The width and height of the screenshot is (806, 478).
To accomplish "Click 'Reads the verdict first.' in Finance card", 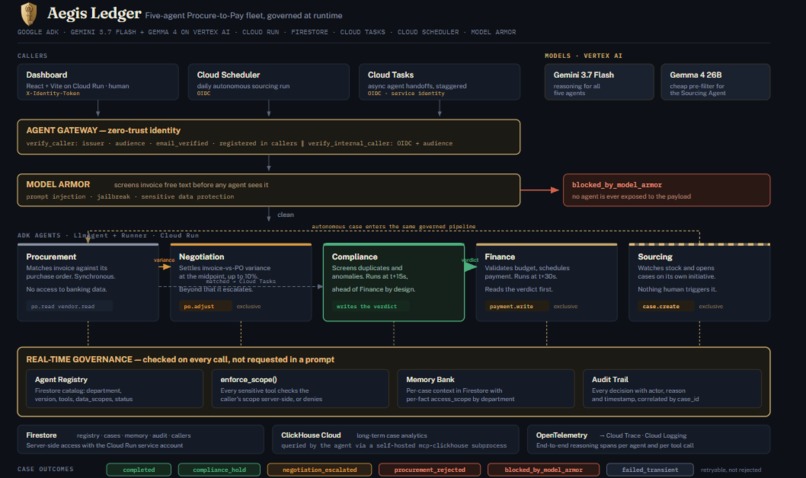I will [519, 289].
